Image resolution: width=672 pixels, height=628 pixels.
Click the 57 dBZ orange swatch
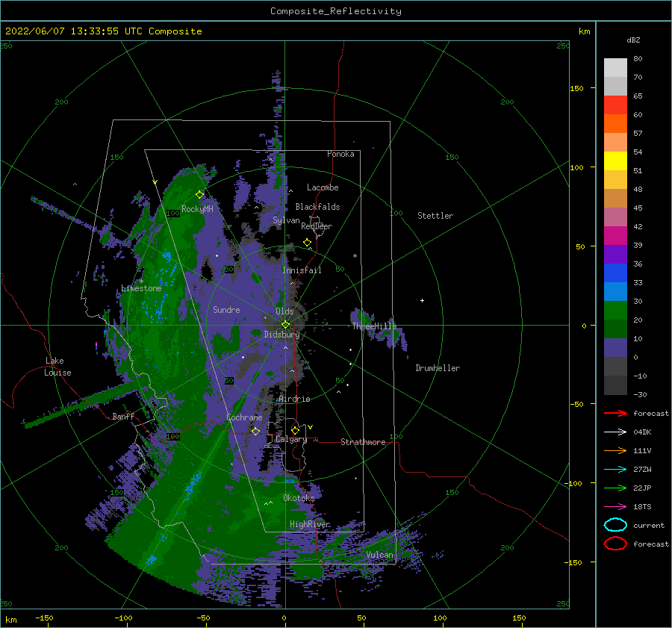pyautogui.click(x=615, y=123)
